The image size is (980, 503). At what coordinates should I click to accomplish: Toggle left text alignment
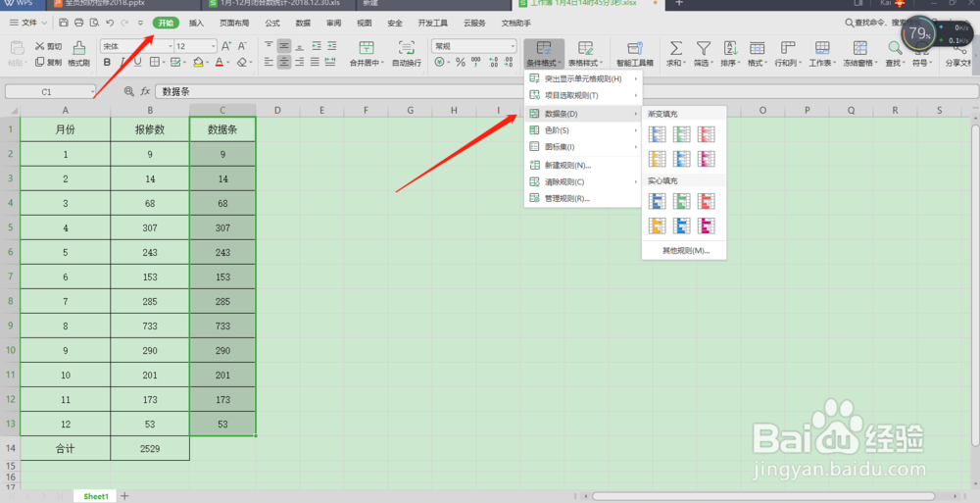[269, 62]
